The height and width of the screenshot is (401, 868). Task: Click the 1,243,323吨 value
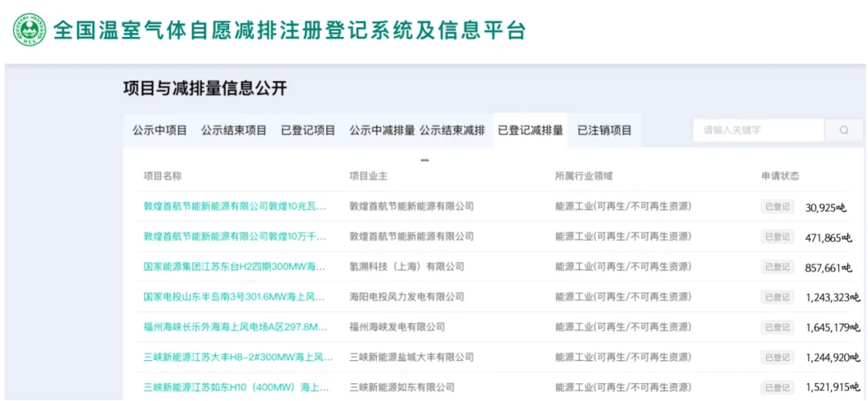click(x=833, y=298)
